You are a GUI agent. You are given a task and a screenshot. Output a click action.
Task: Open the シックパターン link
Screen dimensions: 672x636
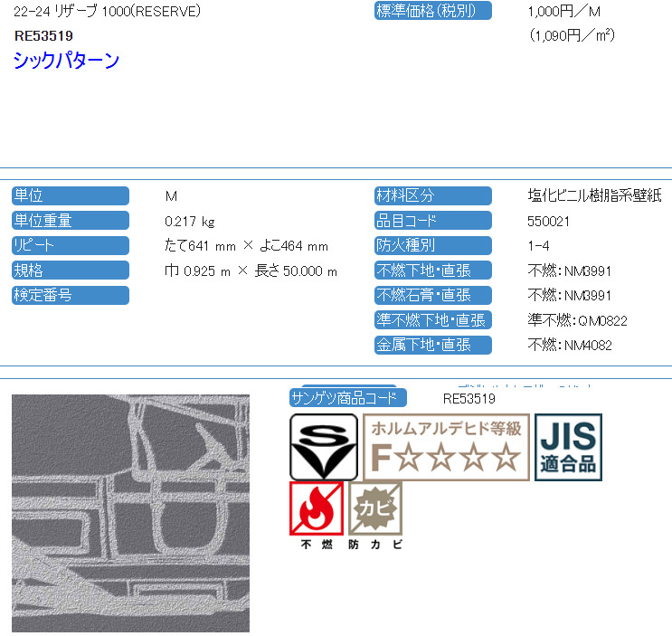tap(66, 60)
